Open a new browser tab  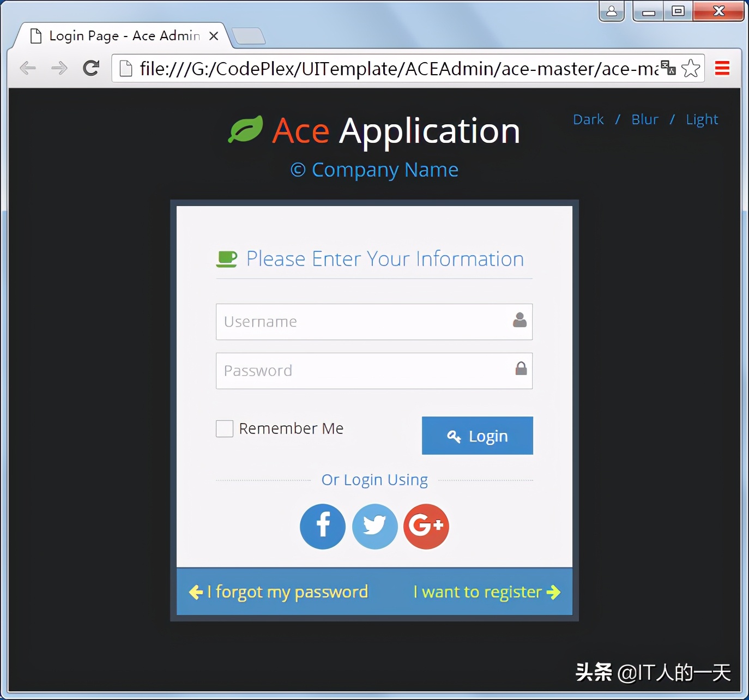[248, 36]
